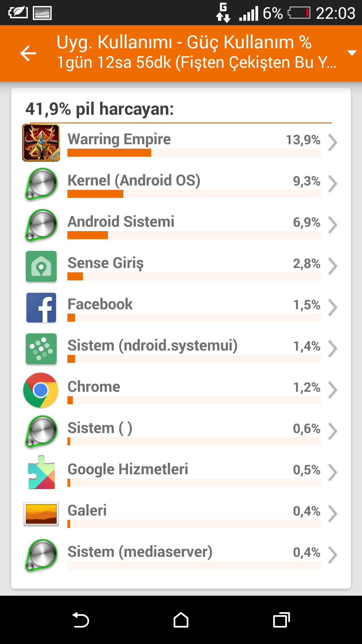Tap the Warring Empire game icon
This screenshot has height=644, width=362.
pos(41,143)
